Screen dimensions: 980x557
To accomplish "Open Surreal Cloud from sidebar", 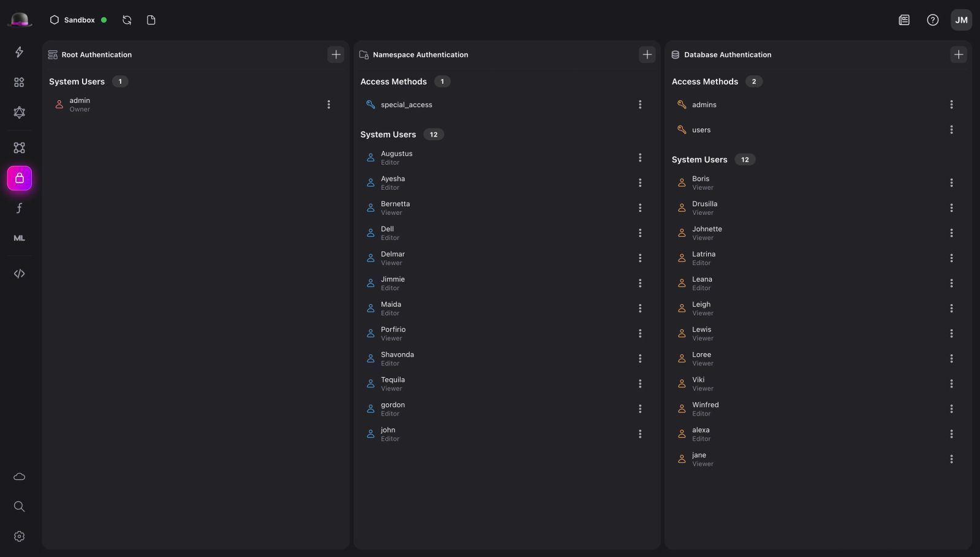I will (19, 476).
